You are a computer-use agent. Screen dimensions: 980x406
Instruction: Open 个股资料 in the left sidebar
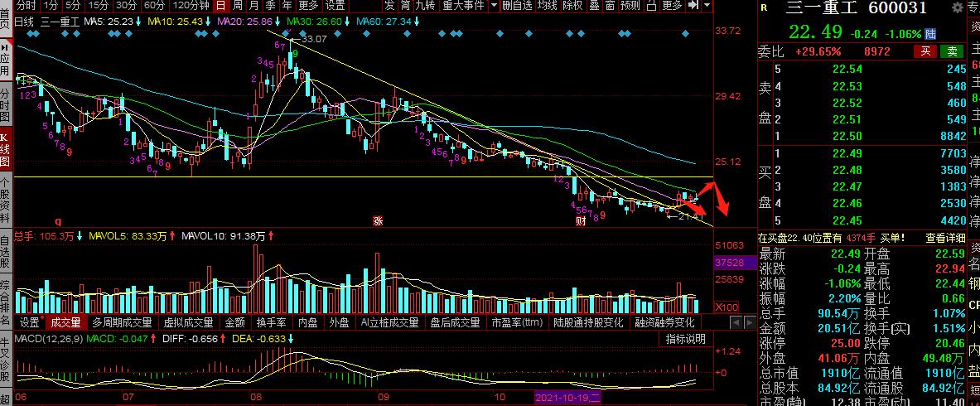pos(6,201)
